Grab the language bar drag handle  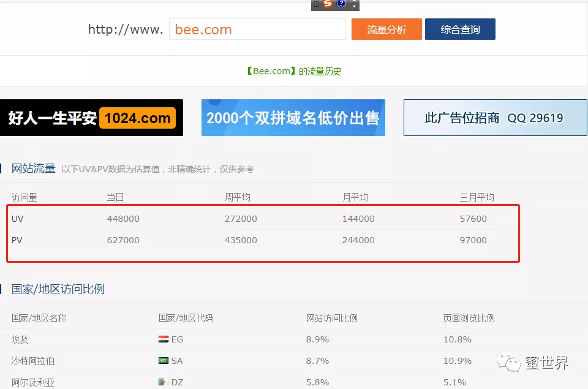(x=316, y=4)
